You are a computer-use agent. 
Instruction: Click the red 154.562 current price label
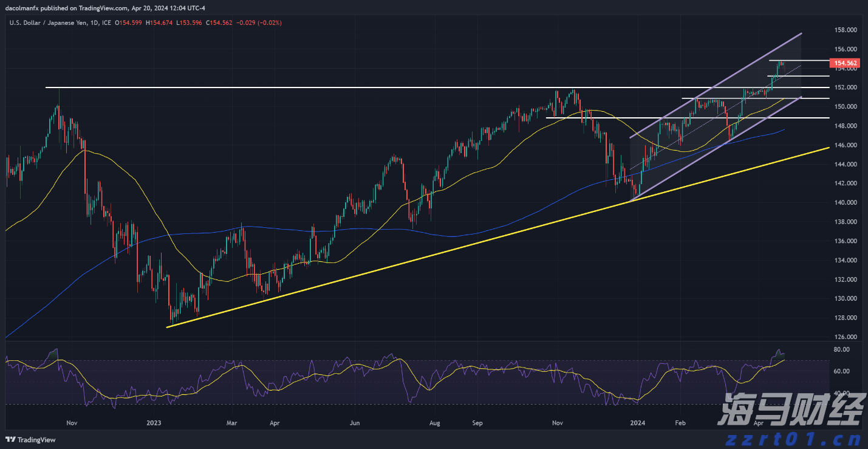click(846, 63)
